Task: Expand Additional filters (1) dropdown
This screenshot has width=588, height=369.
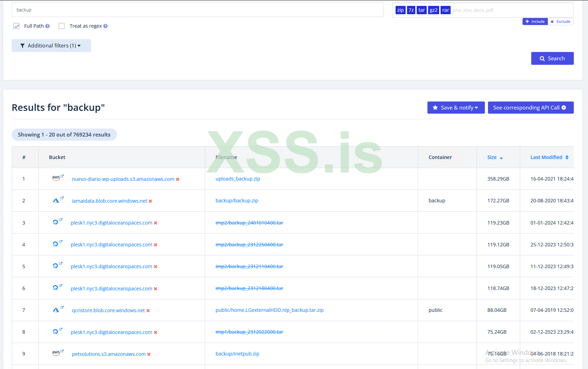Action: 51,45
